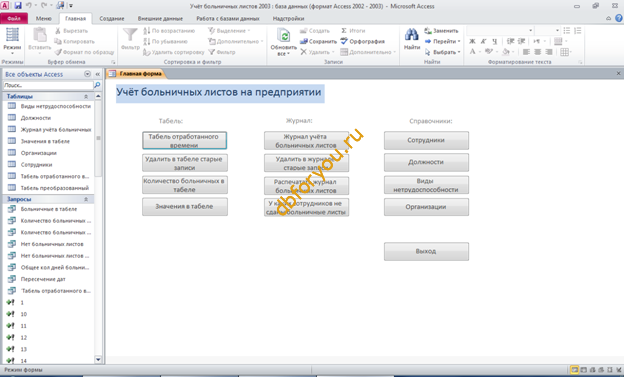Image resolution: width=624 pixels, height=377 pixels.
Task: Click the Сортировка по возрастанию button
Action: [169, 31]
